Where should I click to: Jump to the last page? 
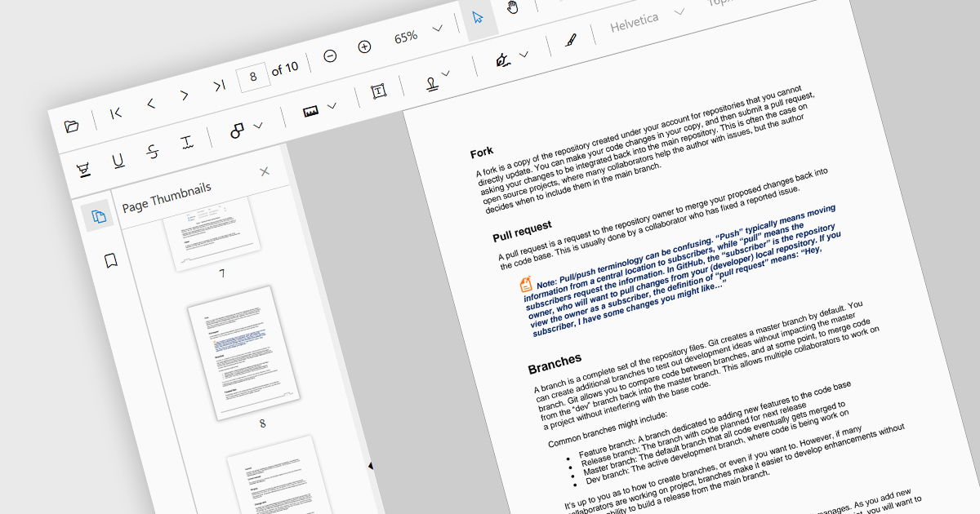pyautogui.click(x=219, y=86)
